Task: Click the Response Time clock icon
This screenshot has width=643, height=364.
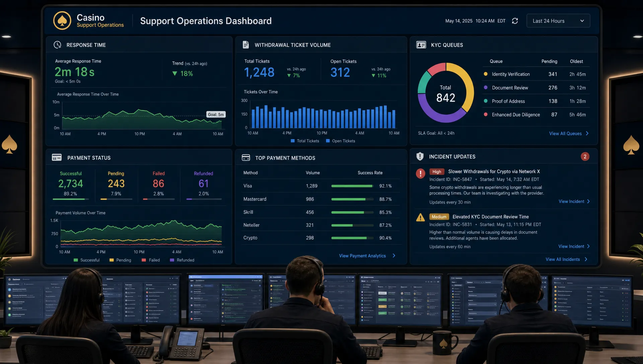Action: coord(58,45)
